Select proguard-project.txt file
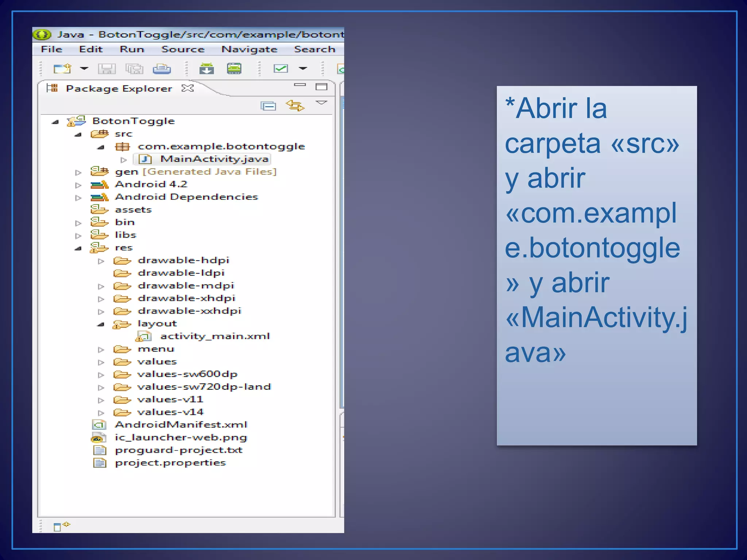Viewport: 747px width, 560px height. point(179,450)
